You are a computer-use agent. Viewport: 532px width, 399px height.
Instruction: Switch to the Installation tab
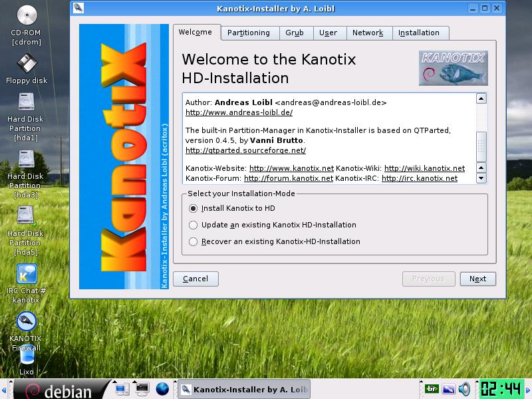pyautogui.click(x=421, y=33)
